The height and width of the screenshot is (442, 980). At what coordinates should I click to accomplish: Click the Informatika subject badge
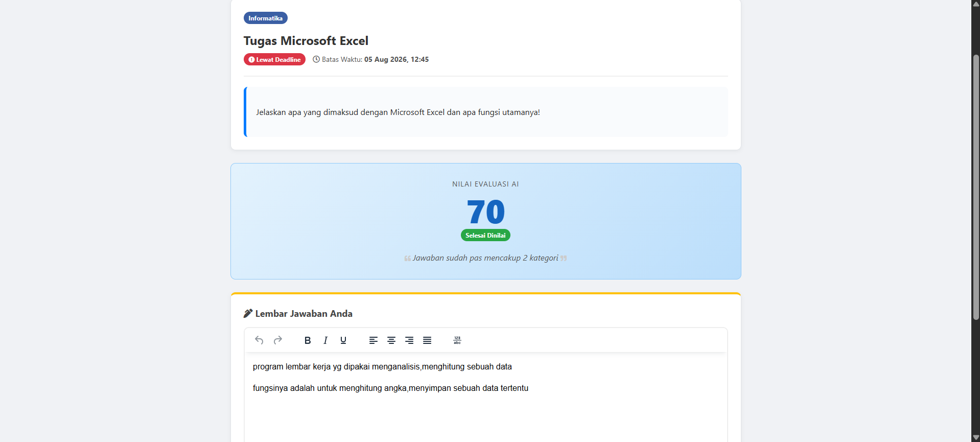[x=266, y=18]
